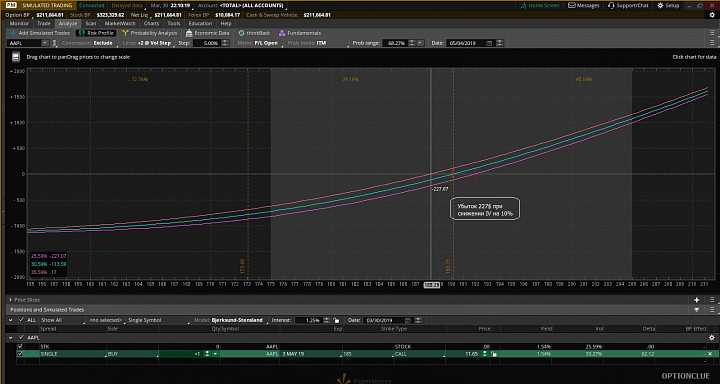This screenshot has height=384, width=720.
Task: Open the Fundamentals sub-tab
Action: coord(300,33)
